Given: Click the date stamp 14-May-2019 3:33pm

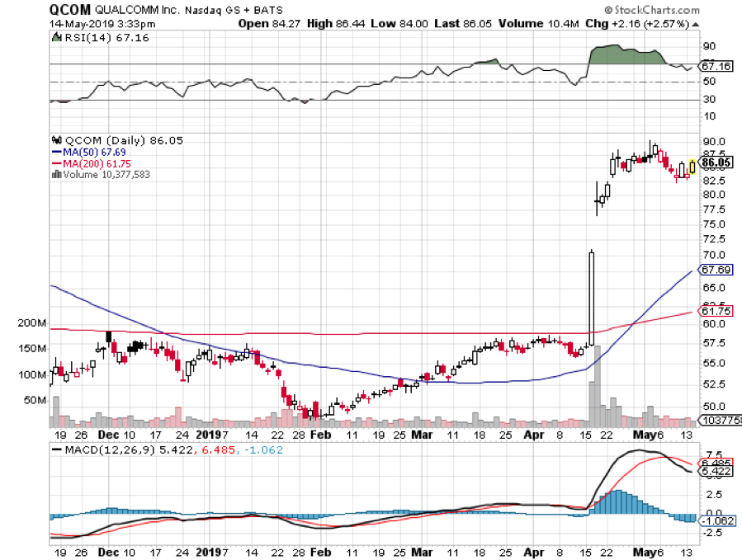Looking at the screenshot, I should pyautogui.click(x=102, y=24).
